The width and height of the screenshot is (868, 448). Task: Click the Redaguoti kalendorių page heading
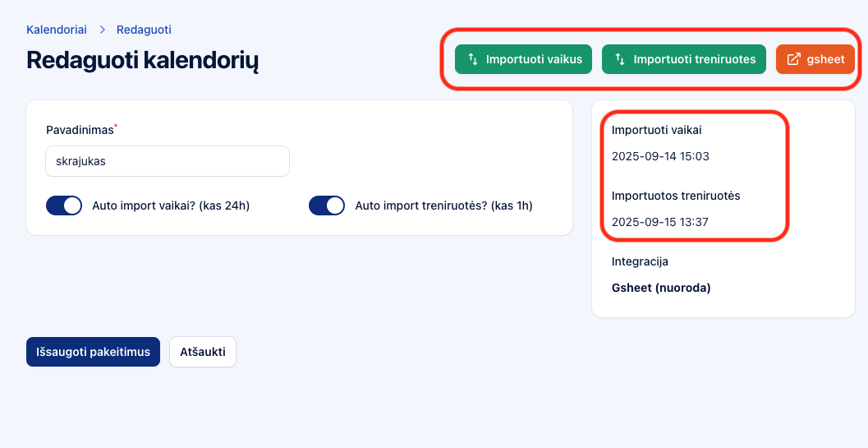point(143,61)
